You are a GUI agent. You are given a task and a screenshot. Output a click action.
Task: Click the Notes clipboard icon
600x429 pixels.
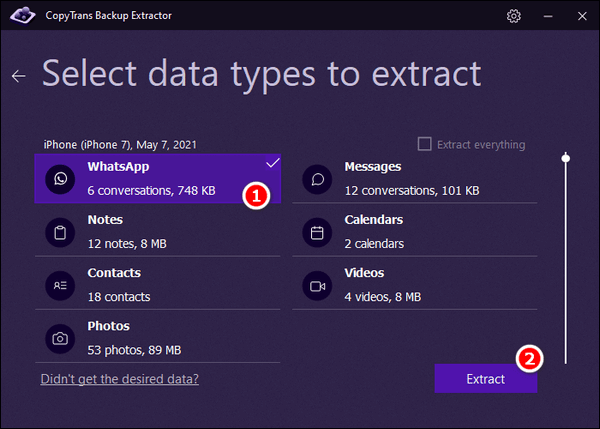coord(60,232)
